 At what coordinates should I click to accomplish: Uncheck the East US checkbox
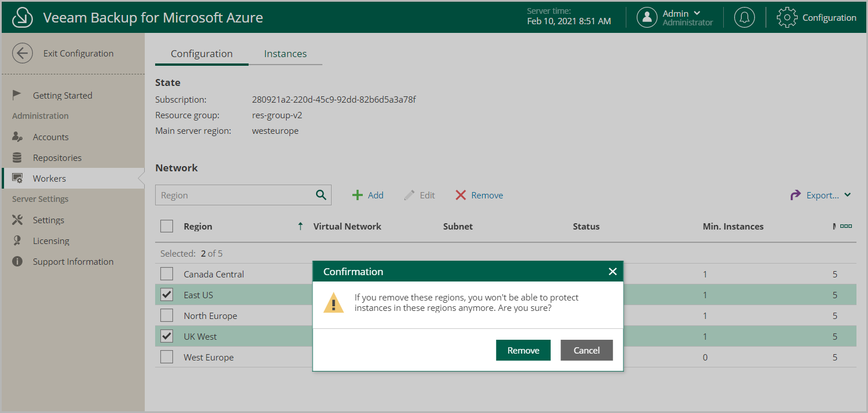click(x=167, y=295)
